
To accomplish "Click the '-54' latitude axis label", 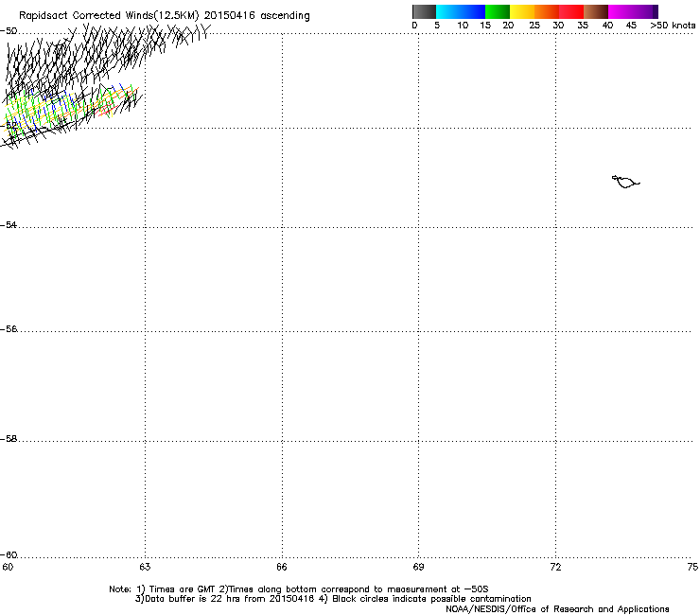I will click(x=9, y=225).
